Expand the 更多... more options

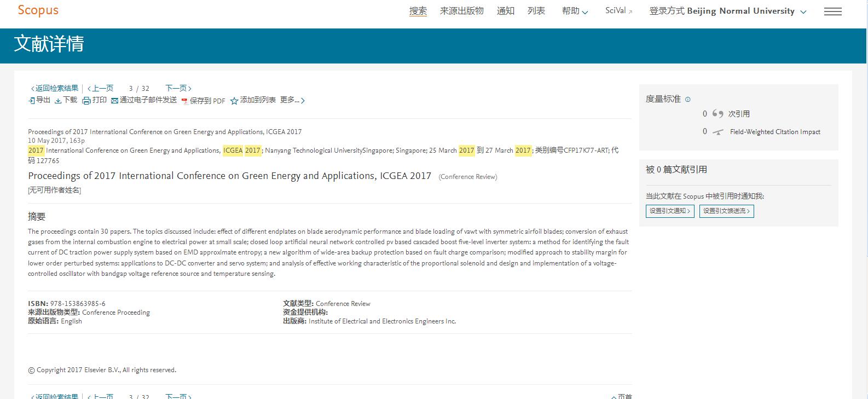tap(292, 100)
